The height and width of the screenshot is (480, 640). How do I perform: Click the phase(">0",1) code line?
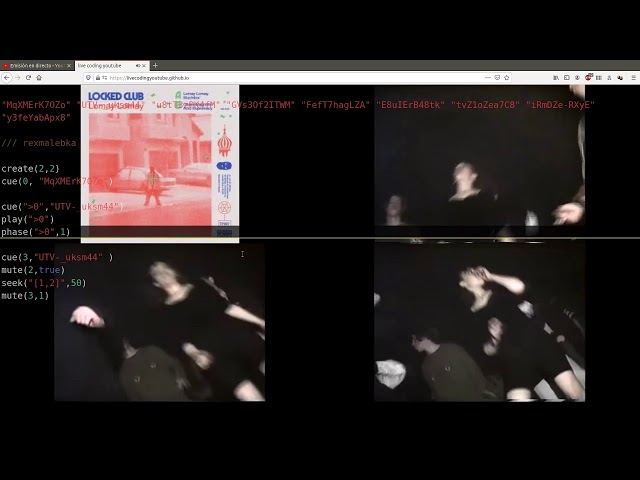point(36,232)
